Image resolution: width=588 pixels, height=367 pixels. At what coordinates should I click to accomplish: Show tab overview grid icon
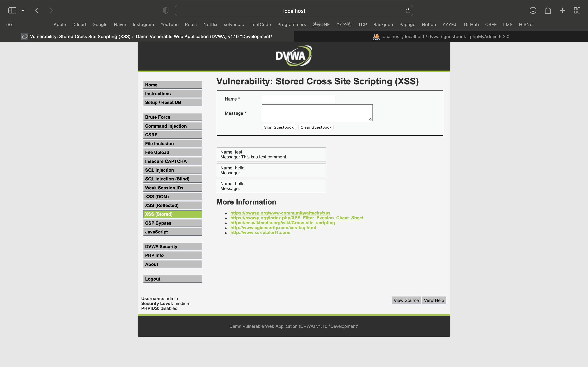(577, 10)
